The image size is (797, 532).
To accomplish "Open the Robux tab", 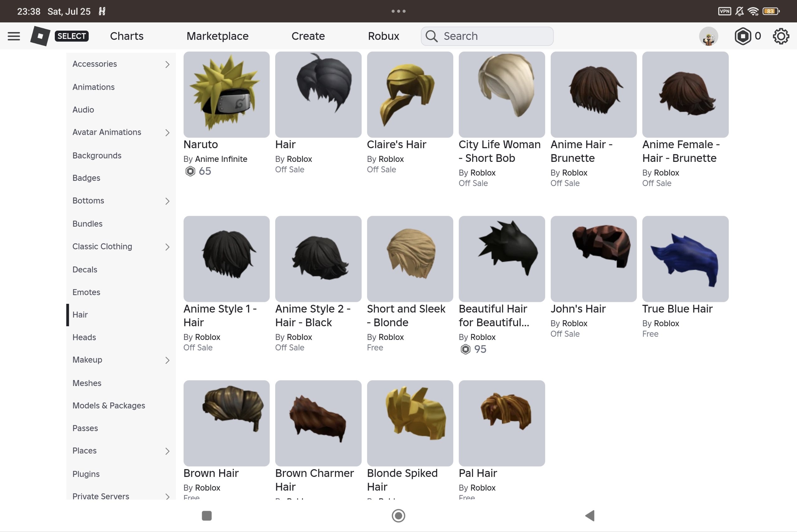I will (384, 36).
